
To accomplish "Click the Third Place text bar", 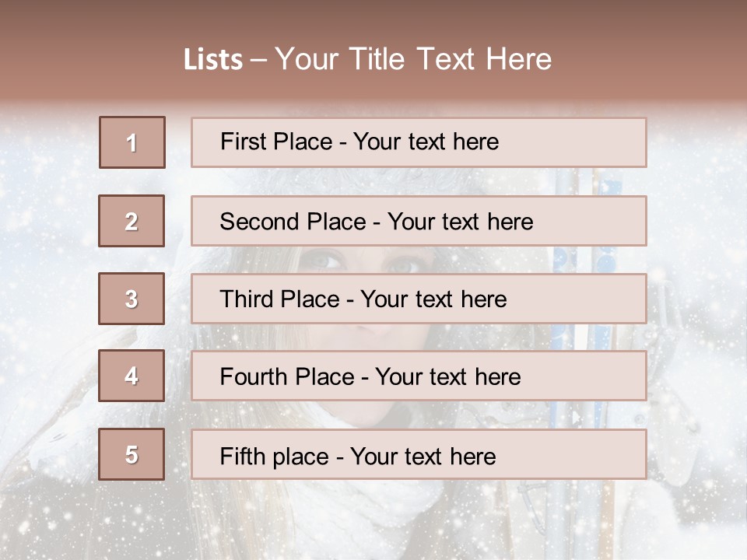I will (419, 299).
